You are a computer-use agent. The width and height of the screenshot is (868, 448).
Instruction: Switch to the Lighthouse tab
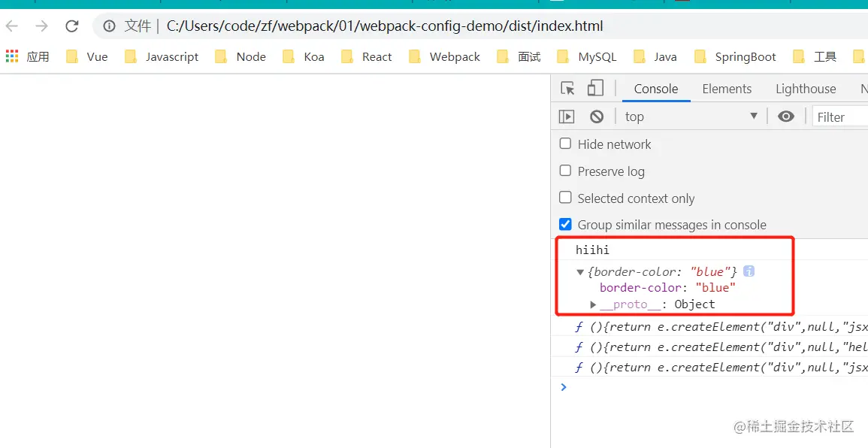806,89
